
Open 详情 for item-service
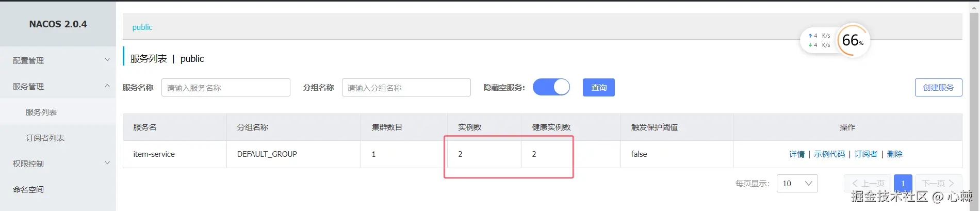796,154
